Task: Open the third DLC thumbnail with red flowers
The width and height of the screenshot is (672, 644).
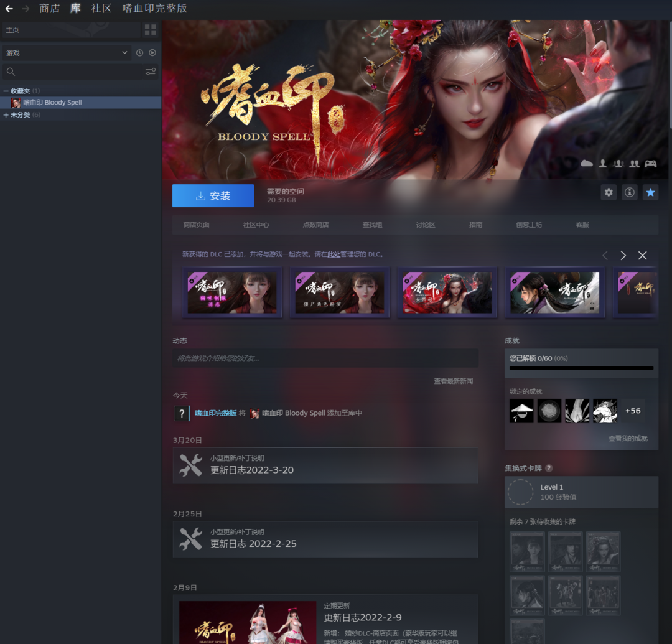Action: 447,292
